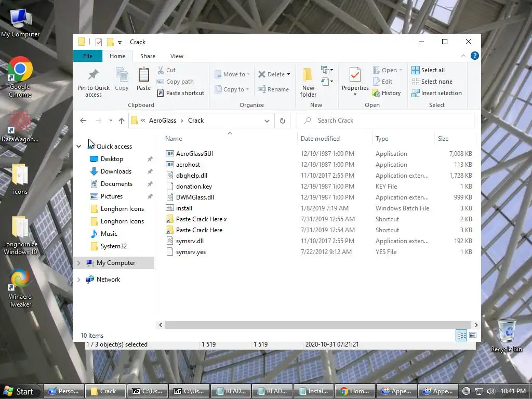Screen dimensions: 532x399
Task: Click the Copy icon in Clipboard group
Action: click(122, 75)
